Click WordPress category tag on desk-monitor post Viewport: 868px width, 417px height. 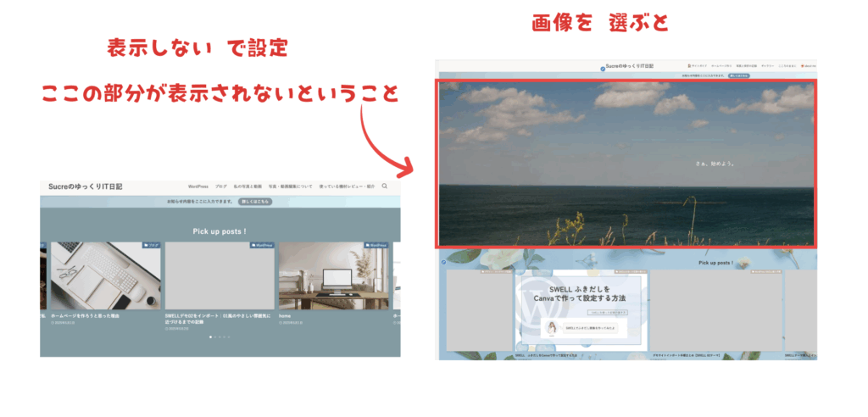pyautogui.click(x=377, y=246)
